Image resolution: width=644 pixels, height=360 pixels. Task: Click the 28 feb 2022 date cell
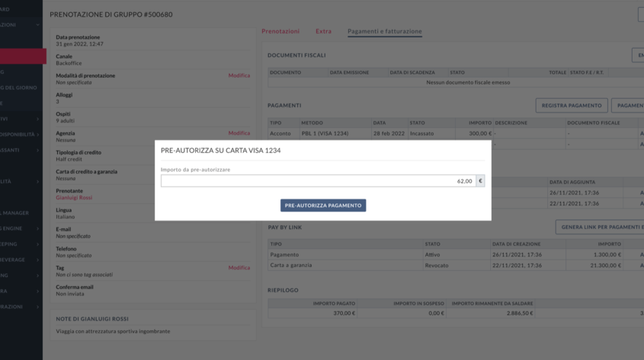pyautogui.click(x=389, y=134)
